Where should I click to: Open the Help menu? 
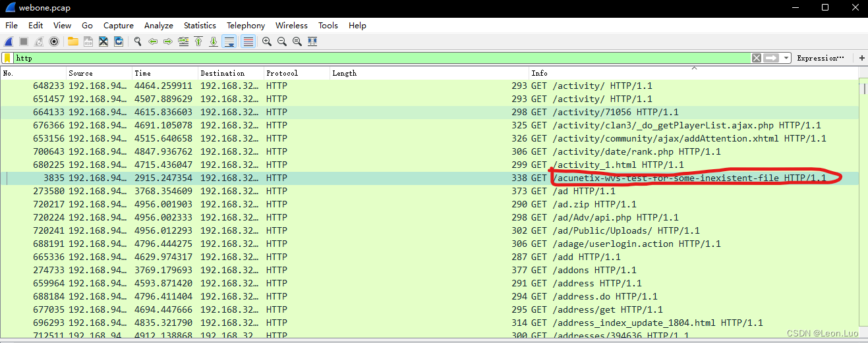click(357, 25)
